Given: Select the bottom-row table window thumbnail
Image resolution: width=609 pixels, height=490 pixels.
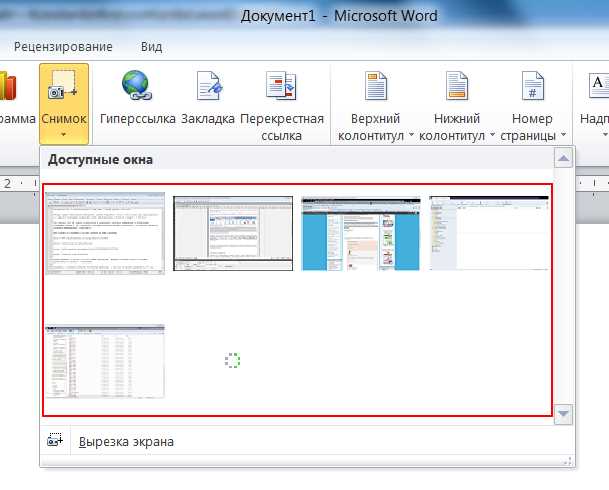Looking at the screenshot, I should [105, 361].
